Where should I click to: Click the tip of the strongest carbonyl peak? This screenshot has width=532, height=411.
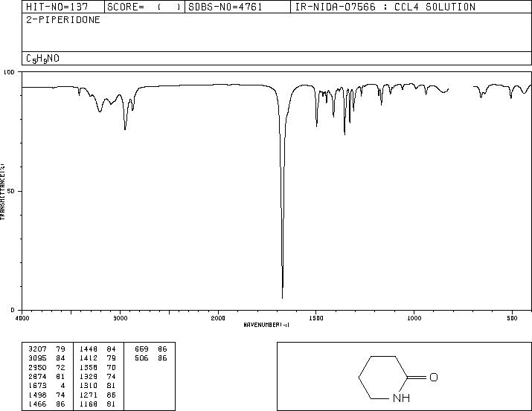tap(283, 298)
